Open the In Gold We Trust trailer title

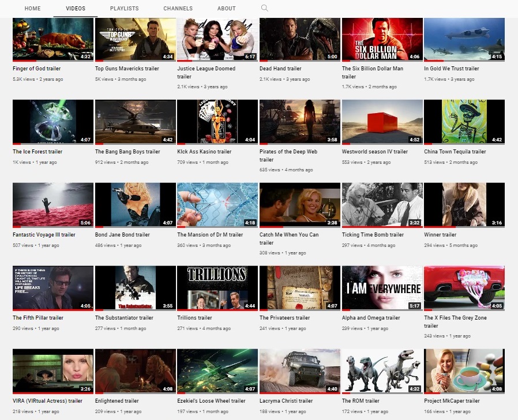click(451, 69)
